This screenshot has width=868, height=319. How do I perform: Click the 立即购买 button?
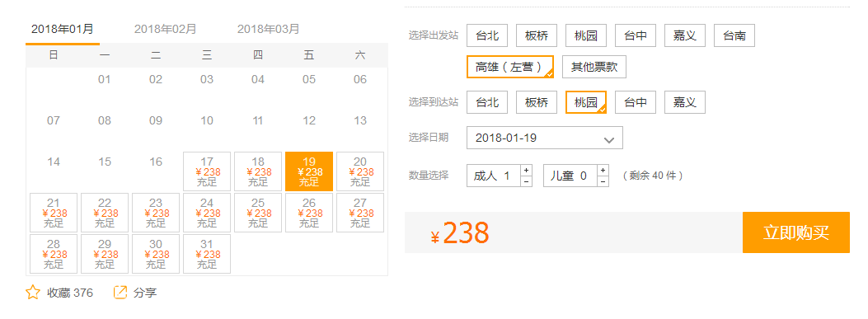(x=796, y=232)
